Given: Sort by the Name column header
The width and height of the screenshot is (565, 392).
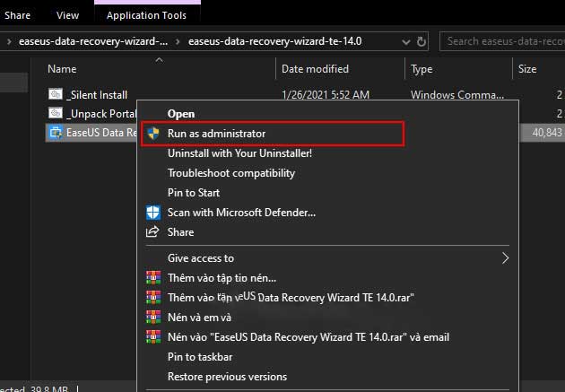Looking at the screenshot, I should click(62, 69).
